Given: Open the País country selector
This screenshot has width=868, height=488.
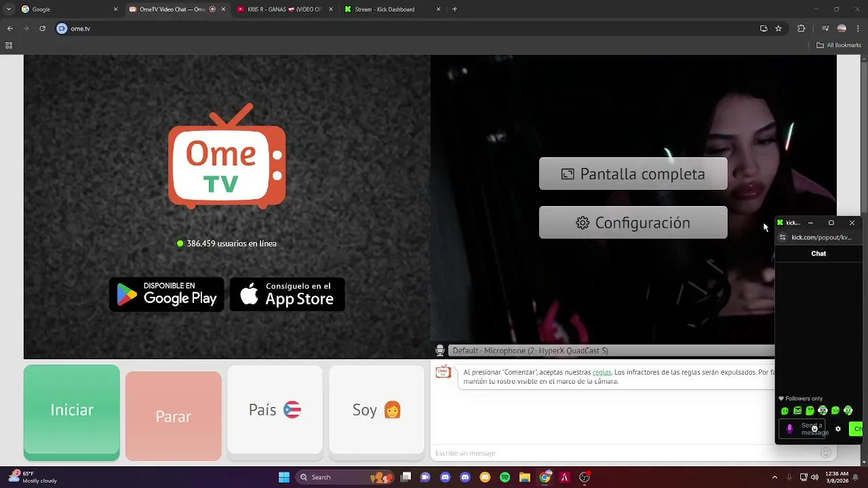Looking at the screenshot, I should click(x=275, y=410).
